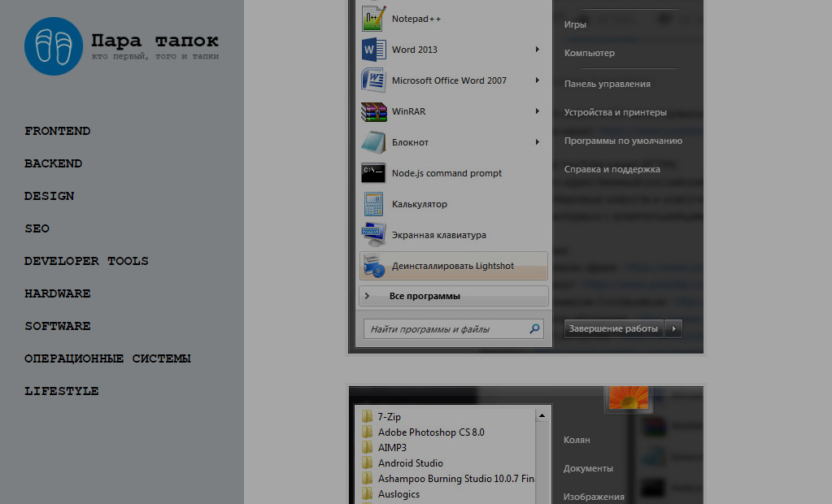Click the Adobe Photoshop CS 8.0 folder icon
Viewport: 832px width, 504px height.
click(x=367, y=432)
